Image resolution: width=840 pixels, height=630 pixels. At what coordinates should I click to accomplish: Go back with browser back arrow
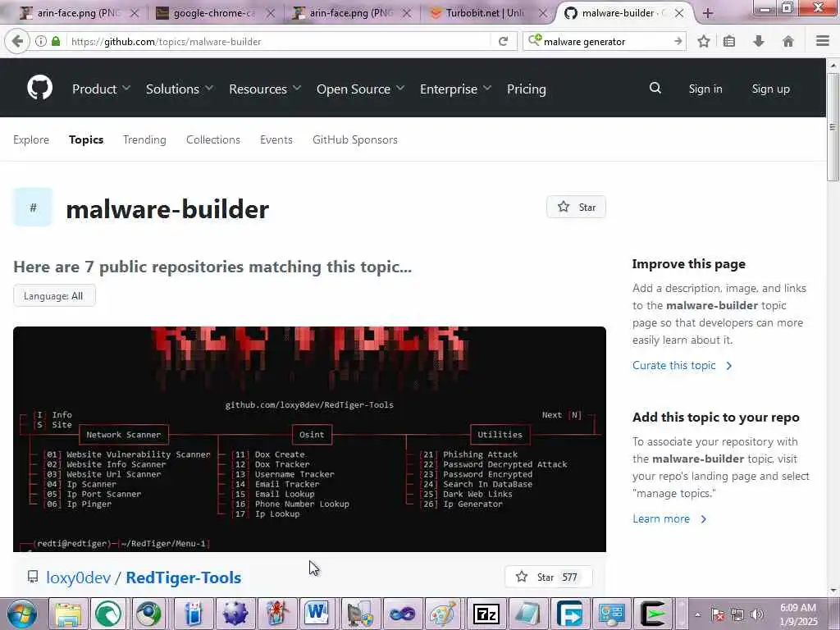pos(17,41)
